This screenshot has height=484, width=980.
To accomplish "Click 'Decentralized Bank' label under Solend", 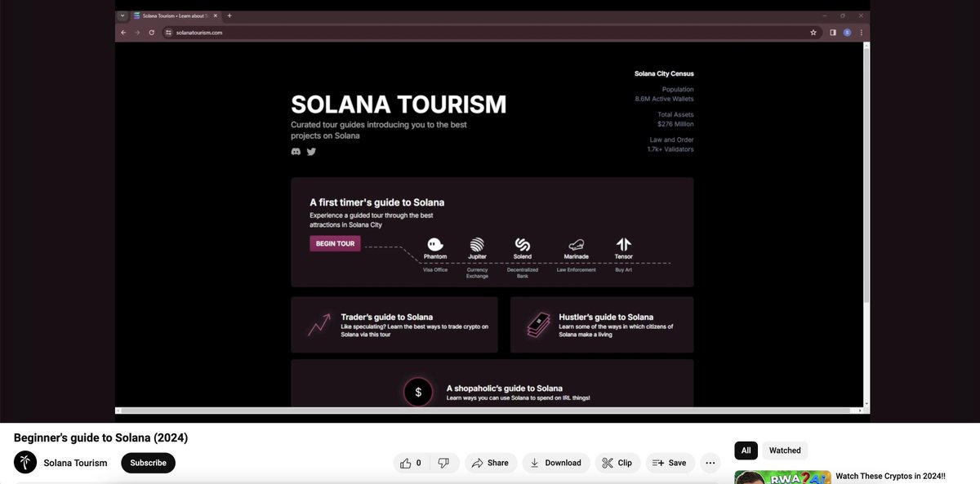I will pos(523,273).
